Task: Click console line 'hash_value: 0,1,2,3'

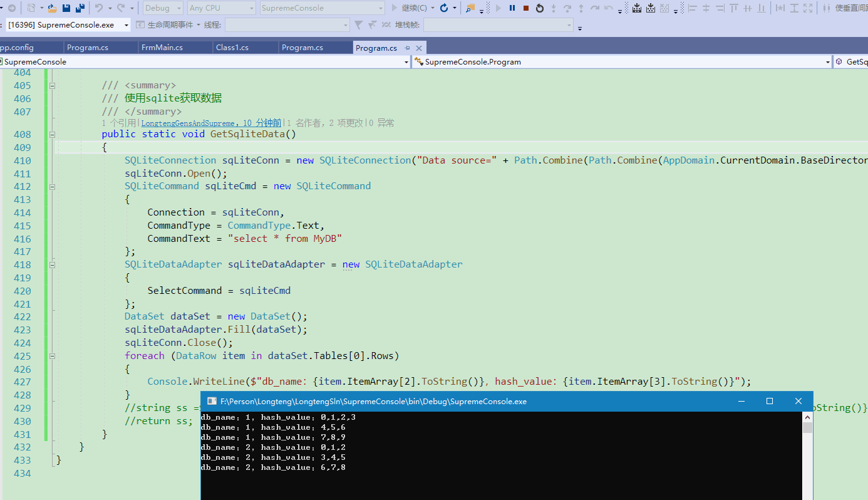Action: (x=308, y=417)
